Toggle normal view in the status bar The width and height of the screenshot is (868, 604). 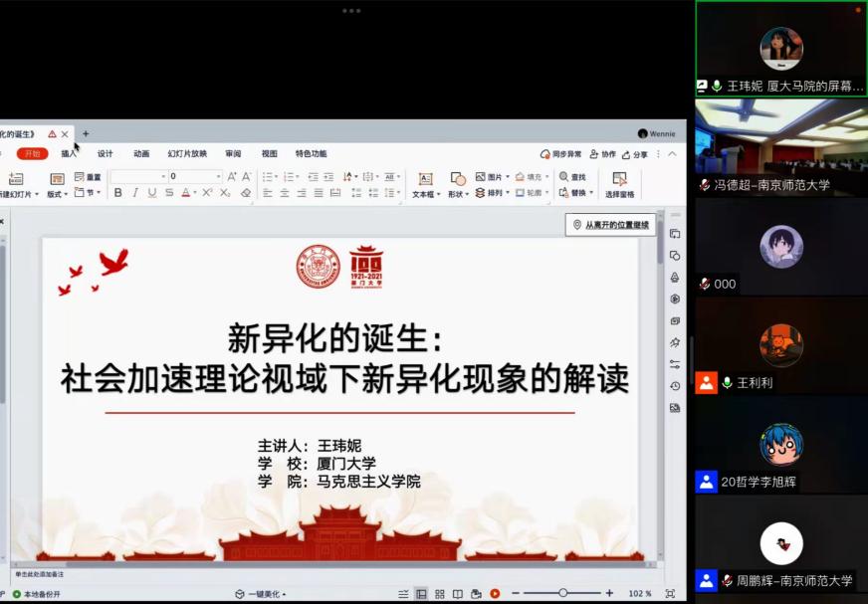coord(421,594)
